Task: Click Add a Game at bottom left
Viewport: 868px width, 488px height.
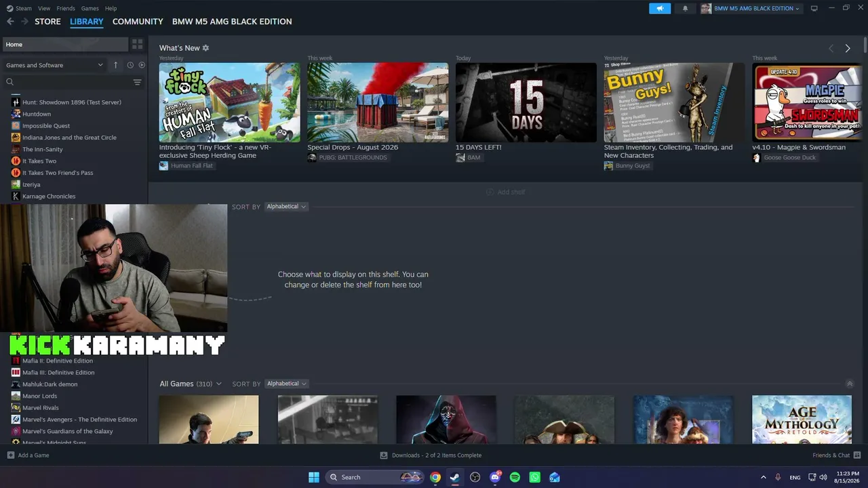Action: coord(28,455)
